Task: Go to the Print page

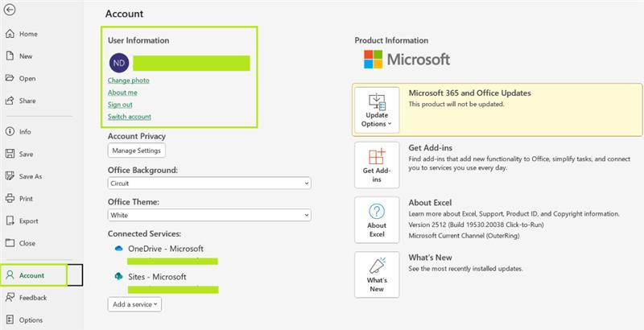Action: (x=19, y=199)
